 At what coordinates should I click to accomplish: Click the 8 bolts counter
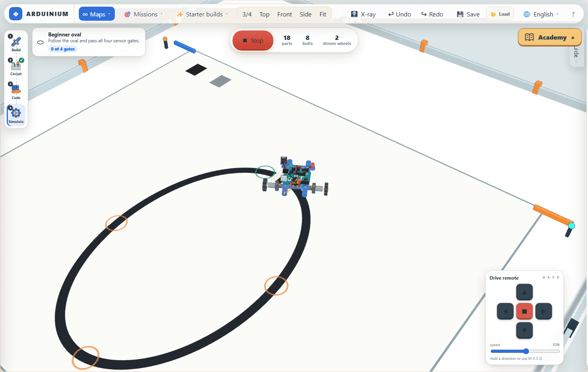(307, 40)
